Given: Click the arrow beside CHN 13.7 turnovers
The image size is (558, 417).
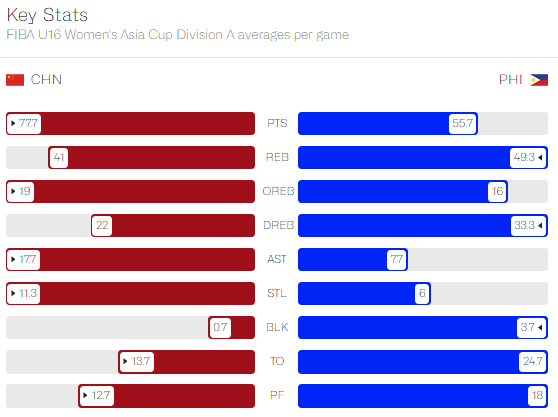Looking at the screenshot, I should pyautogui.click(x=125, y=361).
